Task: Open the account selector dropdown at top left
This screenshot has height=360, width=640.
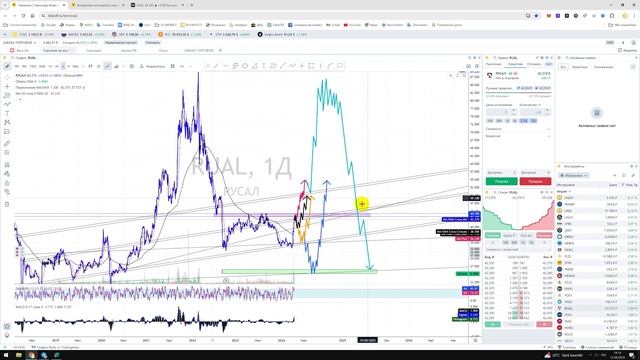Action: (20, 42)
